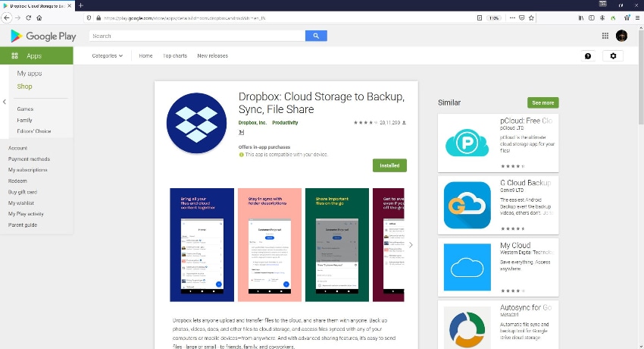Click the browser Back arrow
This screenshot has height=349, width=644.
7,17
